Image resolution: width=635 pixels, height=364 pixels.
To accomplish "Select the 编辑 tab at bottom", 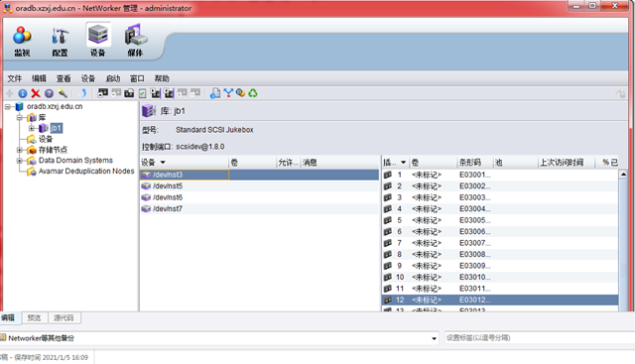I will [8, 317].
